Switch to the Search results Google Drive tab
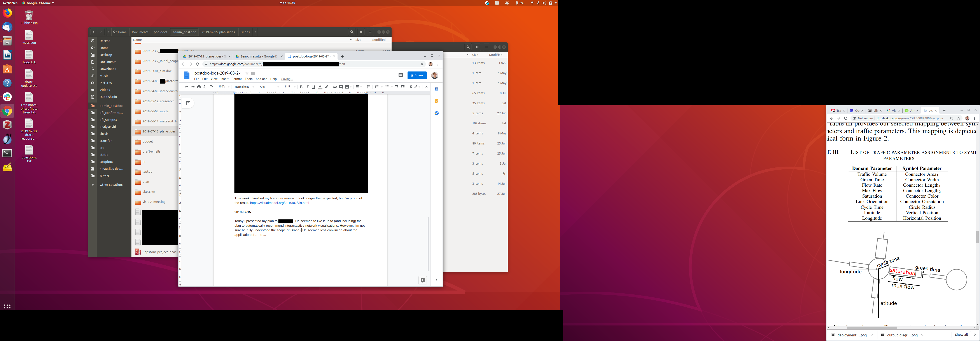Viewport: 980px width, 341px height. [x=259, y=56]
